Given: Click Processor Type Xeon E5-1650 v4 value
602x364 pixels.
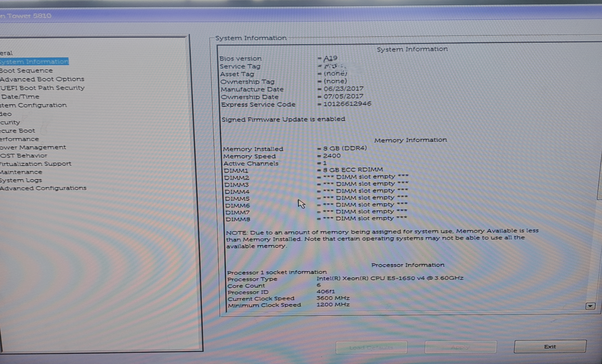Looking at the screenshot, I should tap(390, 278).
